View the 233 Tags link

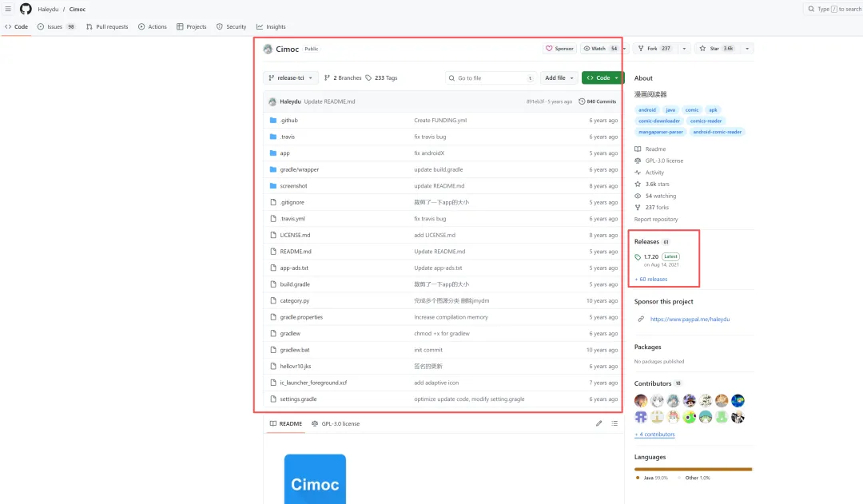pos(381,78)
